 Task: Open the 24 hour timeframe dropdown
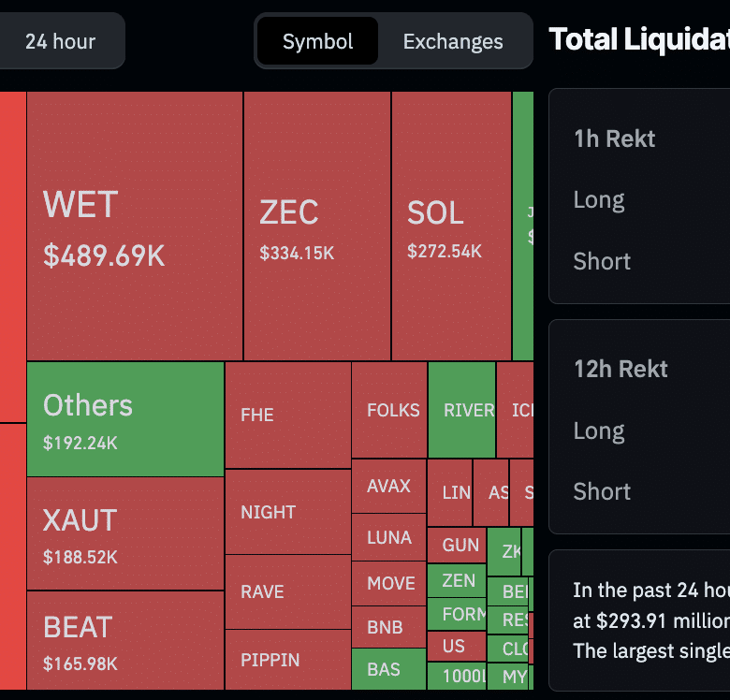click(x=60, y=41)
